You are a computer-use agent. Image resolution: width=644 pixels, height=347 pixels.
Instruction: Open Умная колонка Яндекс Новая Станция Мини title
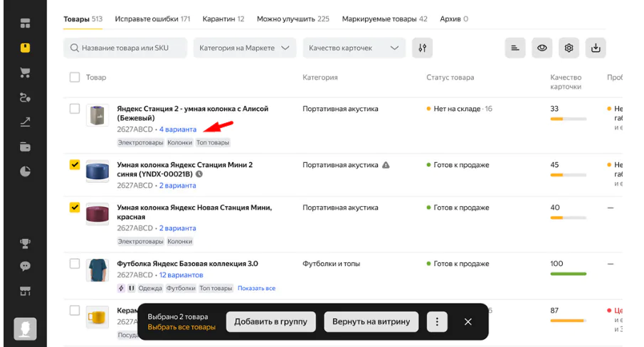[x=194, y=212]
